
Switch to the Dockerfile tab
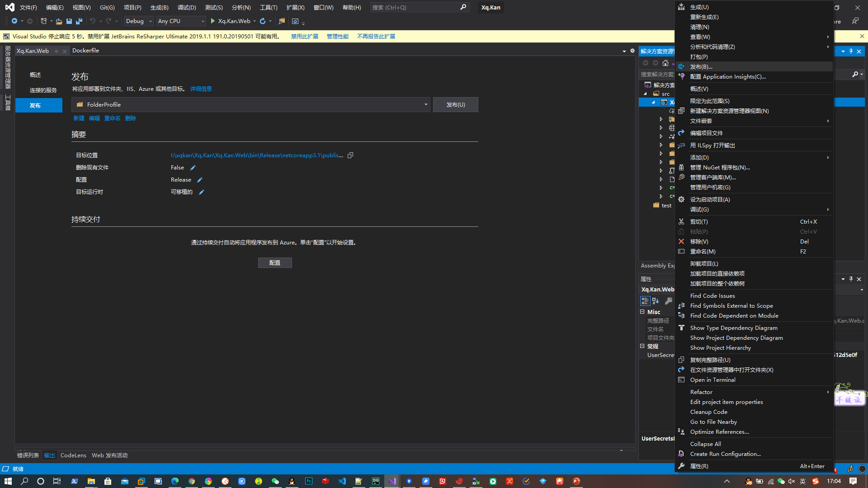[85, 51]
